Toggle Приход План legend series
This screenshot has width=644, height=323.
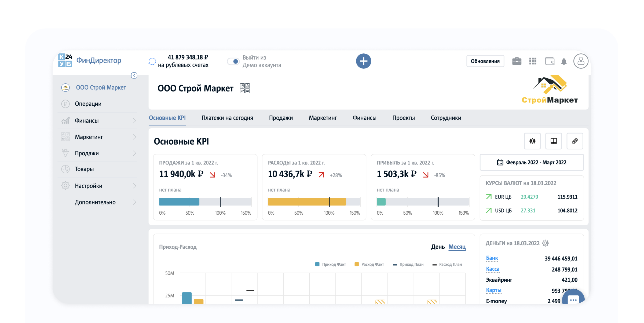point(408,265)
